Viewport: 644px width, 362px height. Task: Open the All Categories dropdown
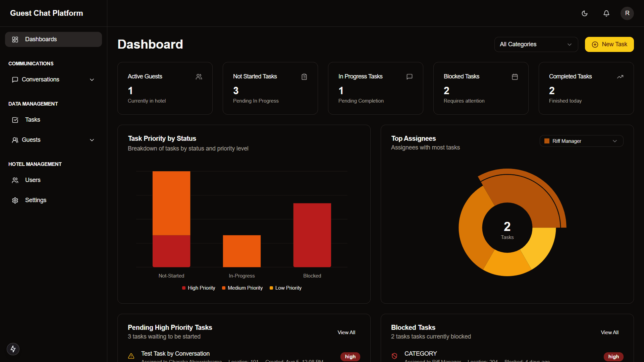click(536, 44)
